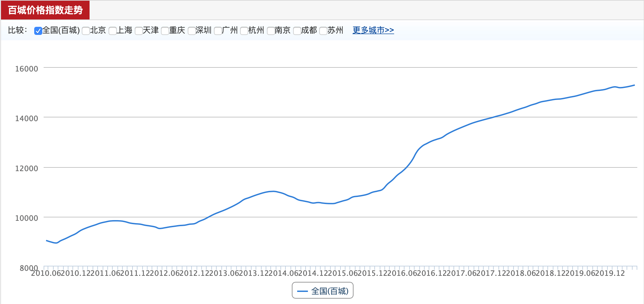
Task: Enable the 重庆 city checkbox
Action: [165, 31]
